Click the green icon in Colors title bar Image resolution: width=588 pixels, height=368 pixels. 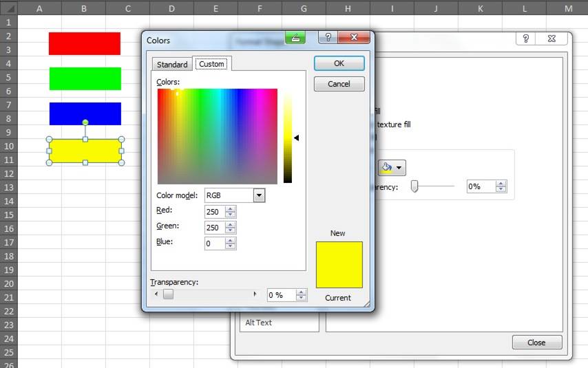(295, 37)
